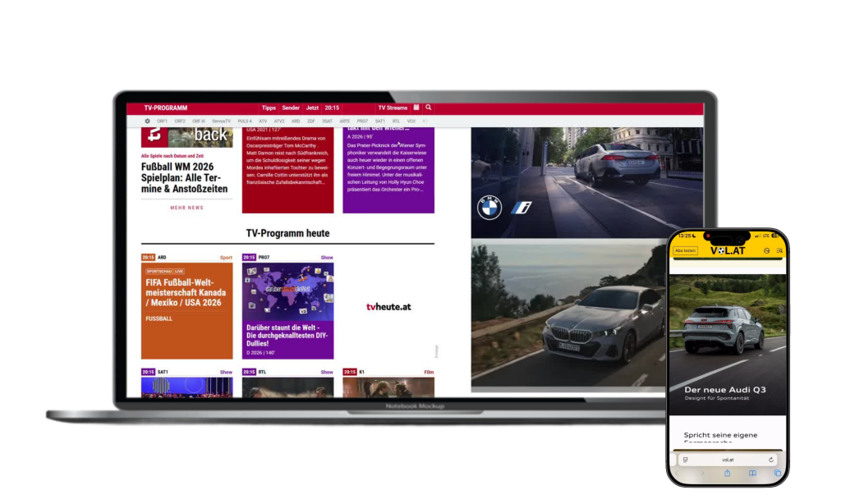Viewport: 841px width, 504px height.
Task: Open the purple Prater-Picknick programme card
Action: pyautogui.click(x=388, y=170)
